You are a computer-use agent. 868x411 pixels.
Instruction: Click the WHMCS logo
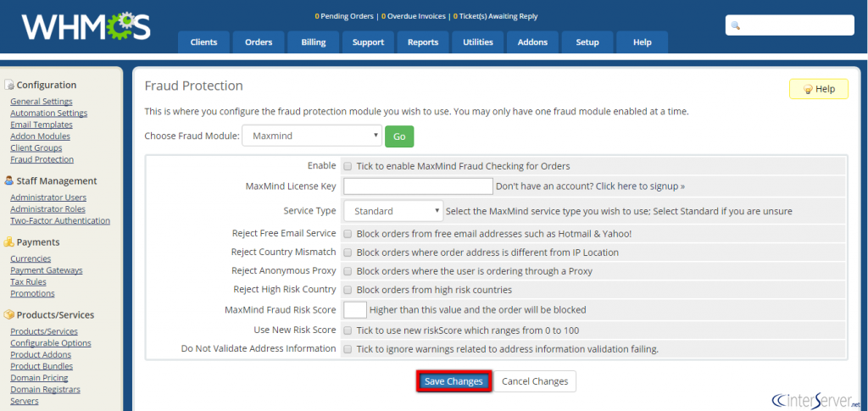86,27
